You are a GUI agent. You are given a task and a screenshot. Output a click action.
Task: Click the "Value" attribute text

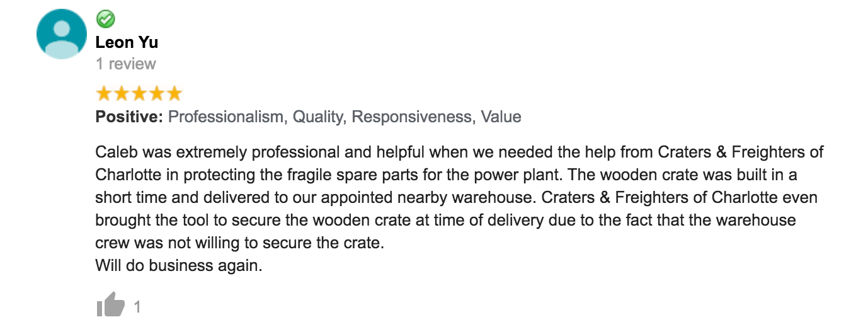[501, 117]
